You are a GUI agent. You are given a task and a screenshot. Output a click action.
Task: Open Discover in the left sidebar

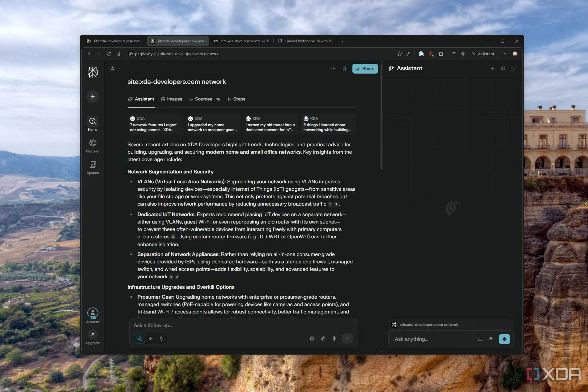tap(92, 146)
